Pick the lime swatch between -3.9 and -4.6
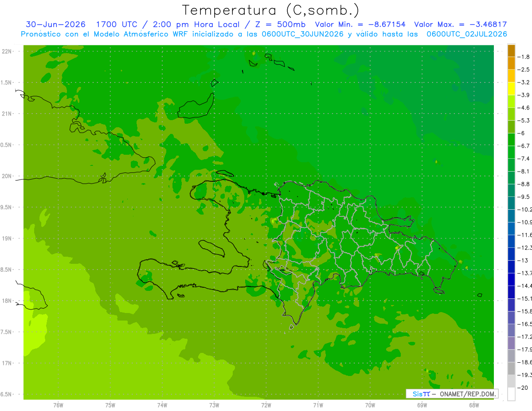Viewport: 532px width, 411px height. click(x=511, y=102)
